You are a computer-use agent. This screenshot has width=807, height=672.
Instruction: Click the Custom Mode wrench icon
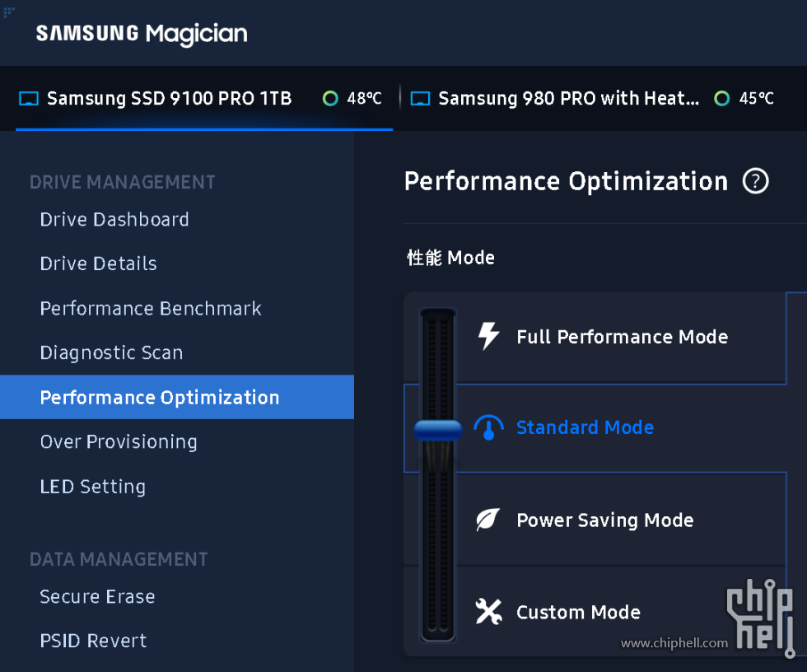coord(488,612)
